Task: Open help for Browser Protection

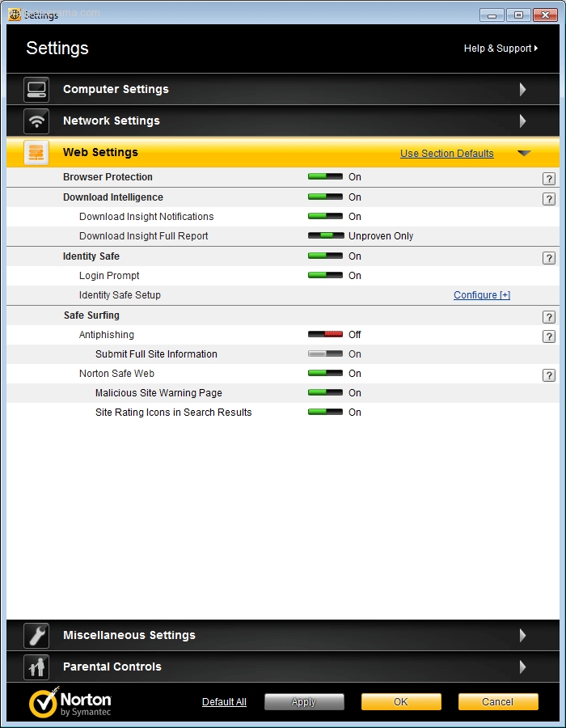Action: [549, 178]
